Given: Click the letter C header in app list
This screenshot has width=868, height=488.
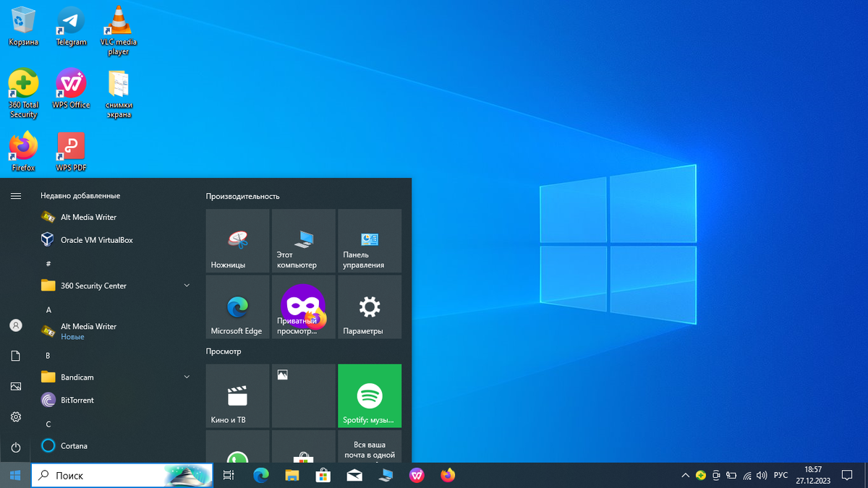Looking at the screenshot, I should 48,424.
